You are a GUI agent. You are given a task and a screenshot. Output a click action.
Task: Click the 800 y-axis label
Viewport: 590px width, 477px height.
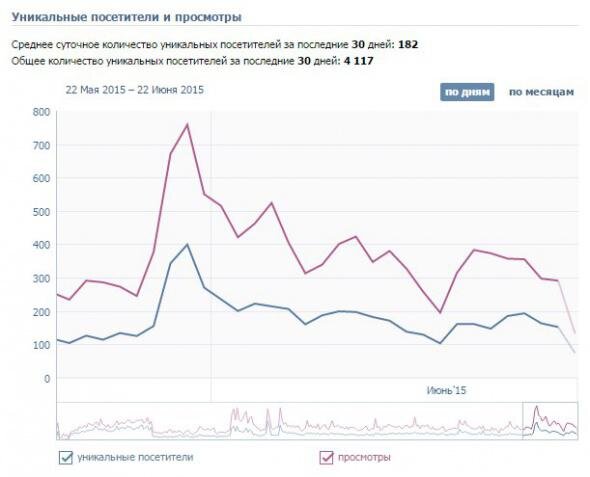click(41, 112)
